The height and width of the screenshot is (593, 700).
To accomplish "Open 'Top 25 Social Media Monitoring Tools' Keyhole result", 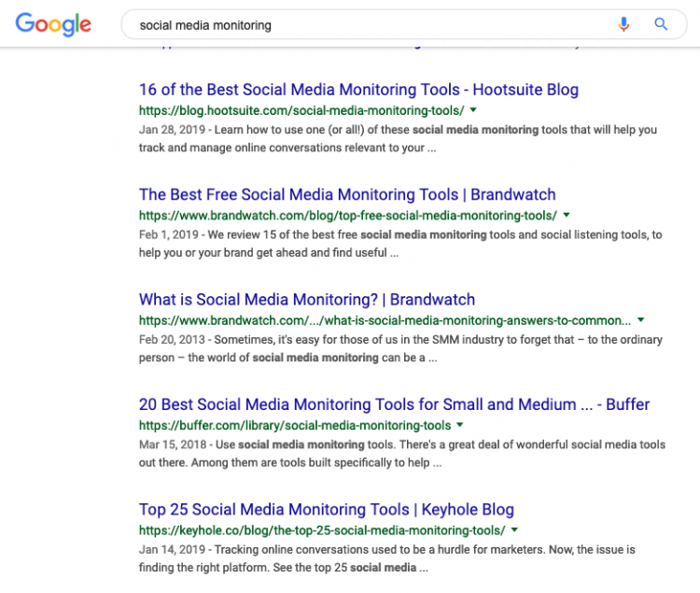I will 327,510.
